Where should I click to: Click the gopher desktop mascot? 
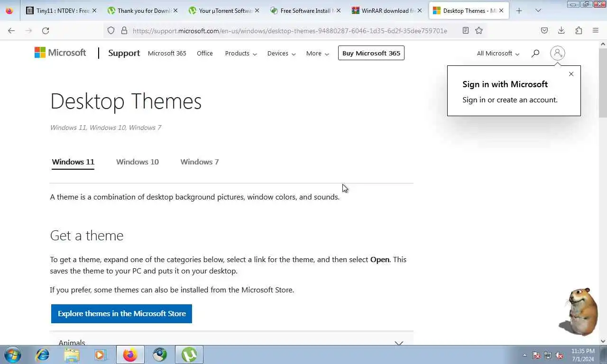coord(579,311)
